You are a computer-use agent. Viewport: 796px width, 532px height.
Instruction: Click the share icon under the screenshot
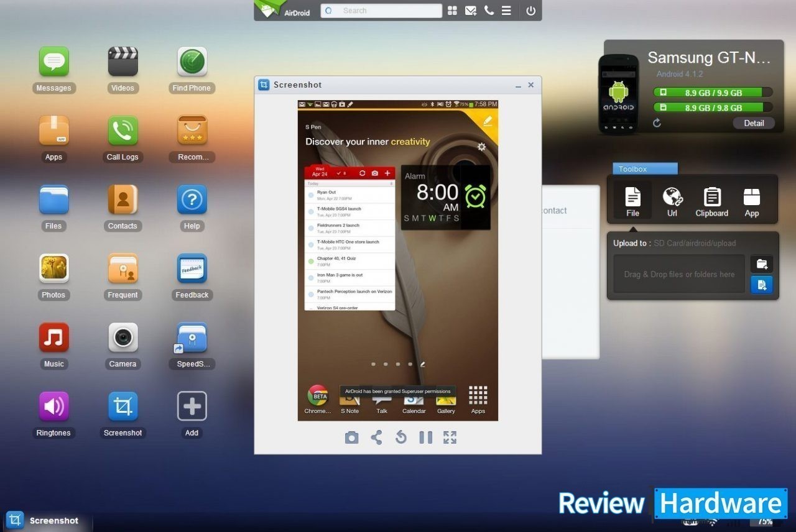[x=376, y=438]
